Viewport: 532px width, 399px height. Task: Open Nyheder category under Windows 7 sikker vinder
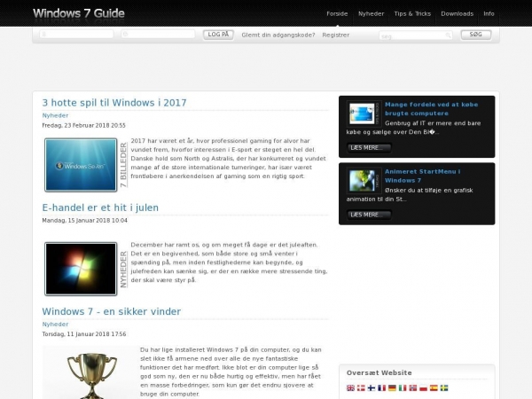[x=55, y=324]
